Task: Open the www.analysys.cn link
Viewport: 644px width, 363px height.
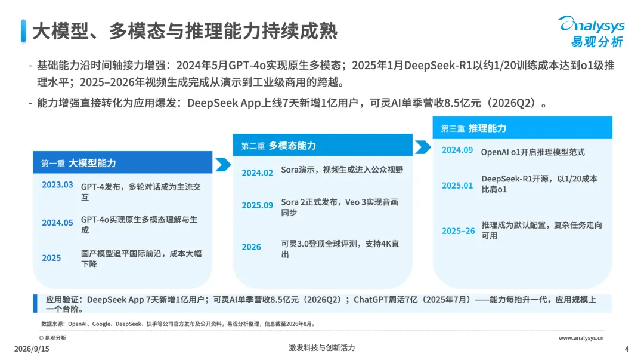Action: point(581,338)
